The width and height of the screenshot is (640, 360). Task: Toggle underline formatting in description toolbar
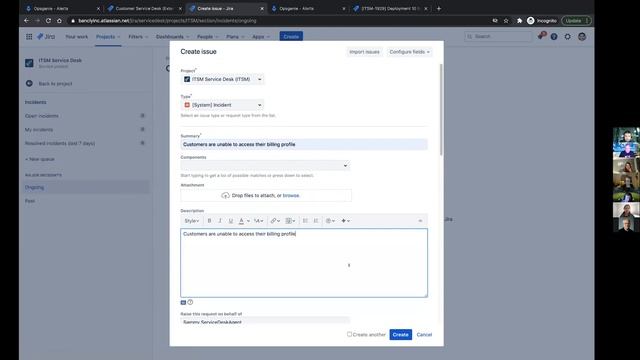(x=231, y=221)
